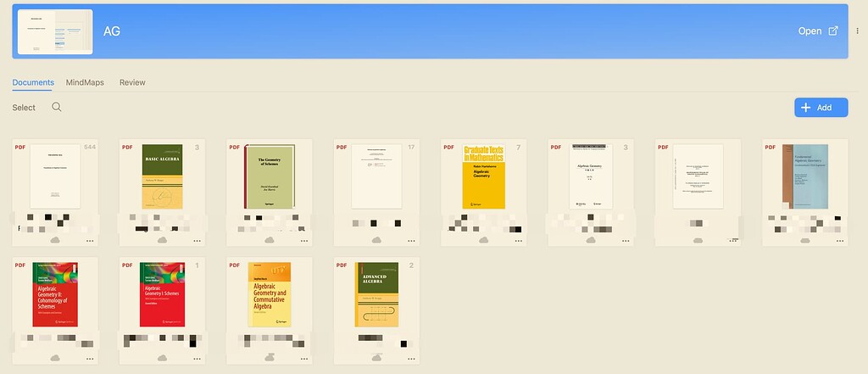Click the AG notebook preview thumbnail in the header
Viewport: 868px width, 374px height.
[x=55, y=31]
